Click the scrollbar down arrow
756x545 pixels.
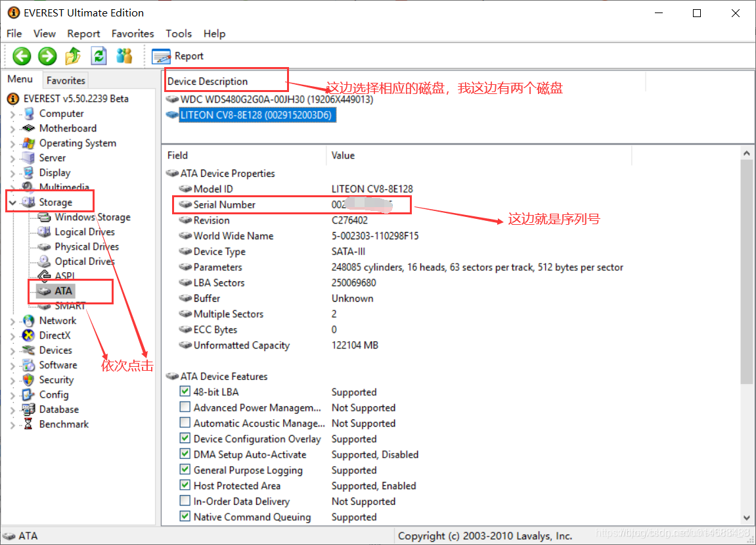(x=746, y=517)
